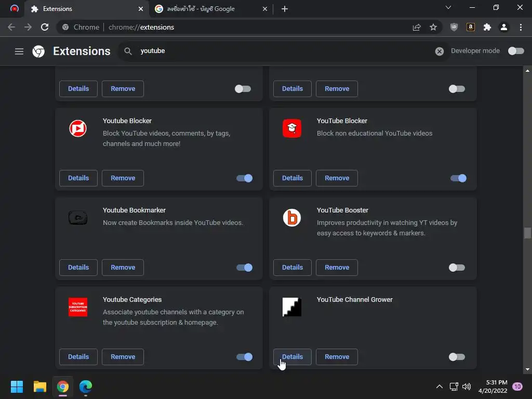Click the Youtube Categories red icon

78,307
